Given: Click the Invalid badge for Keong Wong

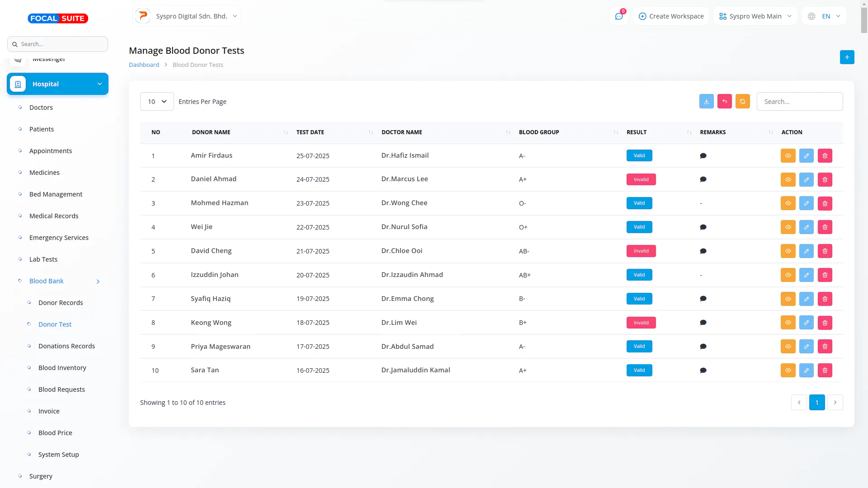Looking at the screenshot, I should [641, 323].
